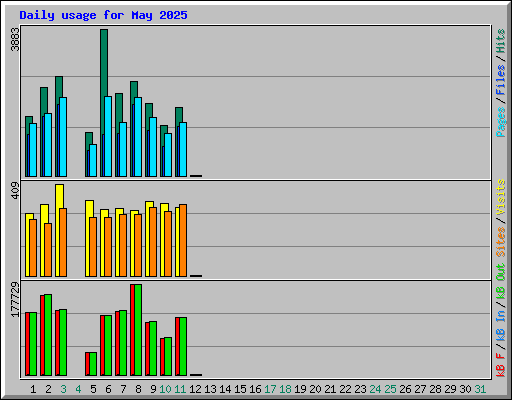Click day 7 on the x-axis

[123, 389]
